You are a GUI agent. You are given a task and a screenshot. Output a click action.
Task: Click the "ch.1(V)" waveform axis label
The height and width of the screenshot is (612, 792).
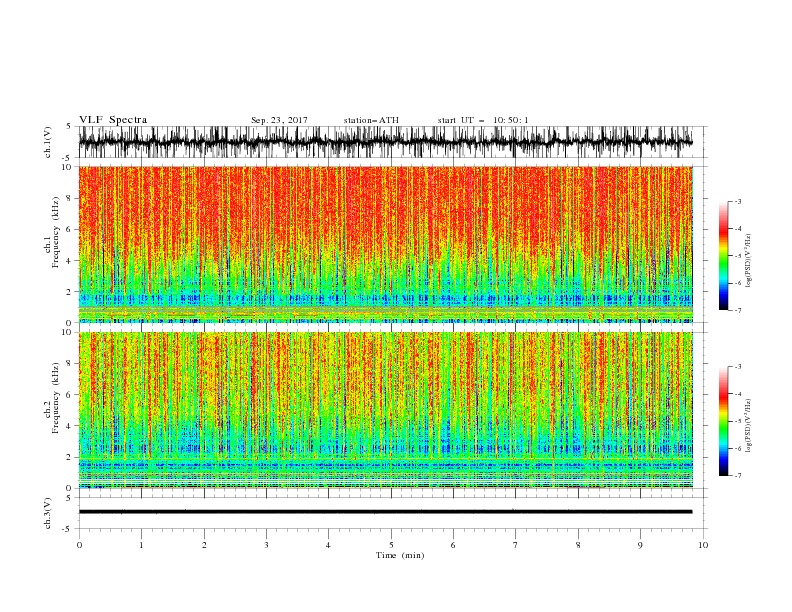pyautogui.click(x=48, y=142)
